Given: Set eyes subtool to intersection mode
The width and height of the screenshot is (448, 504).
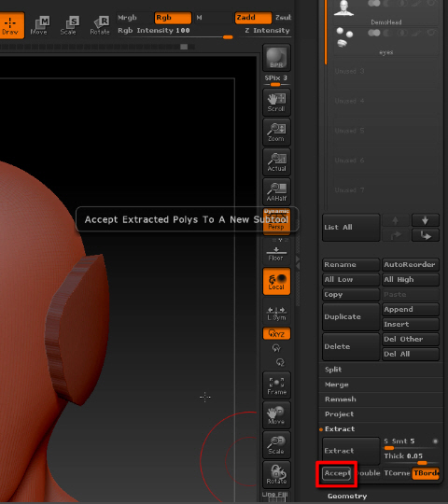Looking at the screenshot, I should tap(402, 33).
